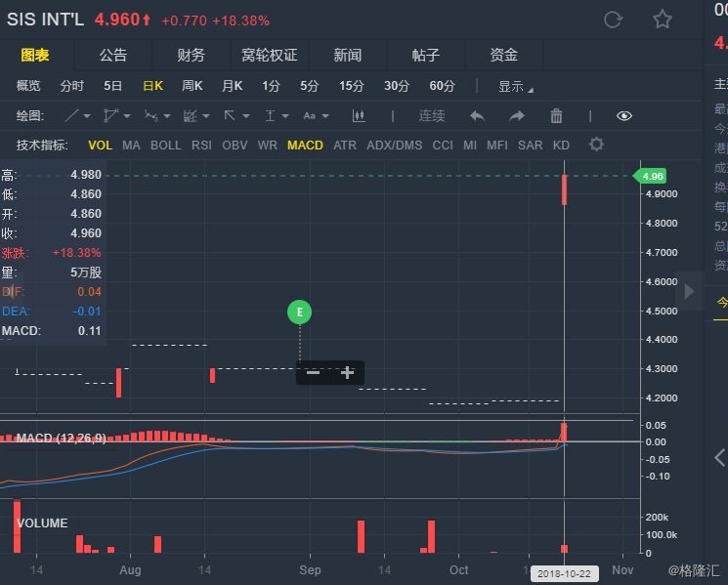Toggle the MACD indicator
Screen dimensions: 728x585
click(305, 146)
